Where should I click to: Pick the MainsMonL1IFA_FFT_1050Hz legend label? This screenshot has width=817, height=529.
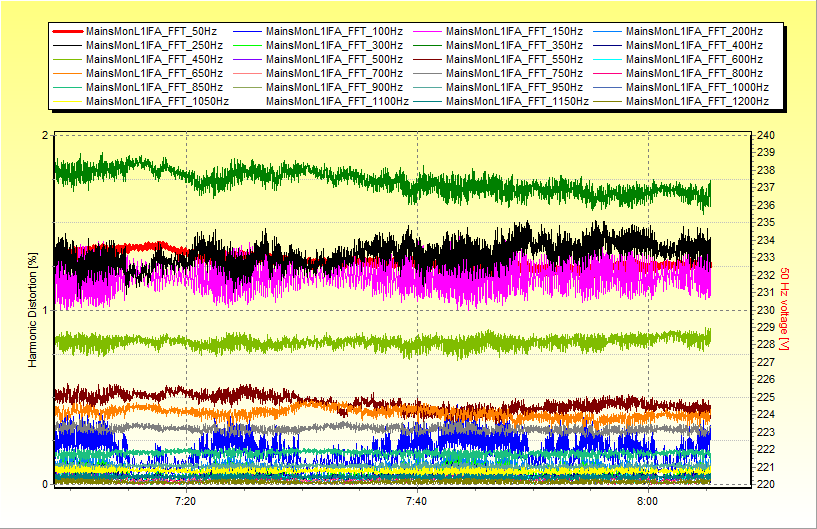(158, 101)
